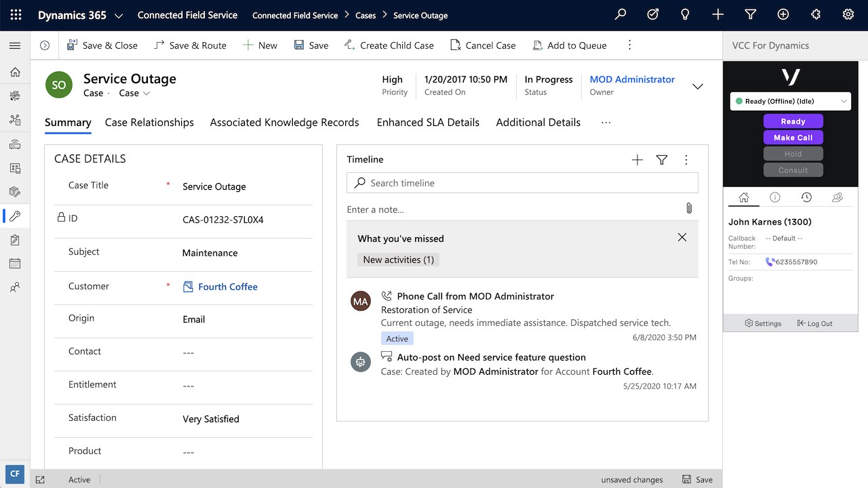This screenshot has width=868, height=488.
Task: Open the Dynamics 365 app launcher grid
Action: click(16, 15)
